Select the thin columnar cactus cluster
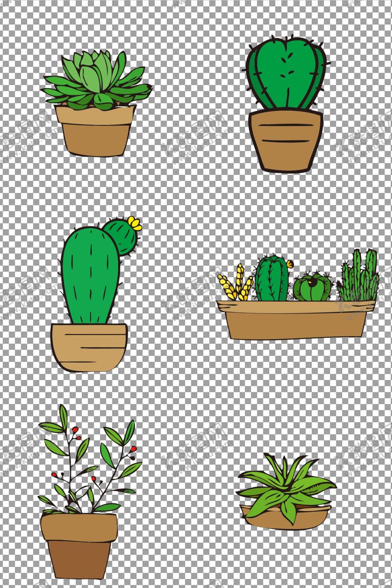Screen dimensions: 392x588 pyautogui.click(x=358, y=277)
